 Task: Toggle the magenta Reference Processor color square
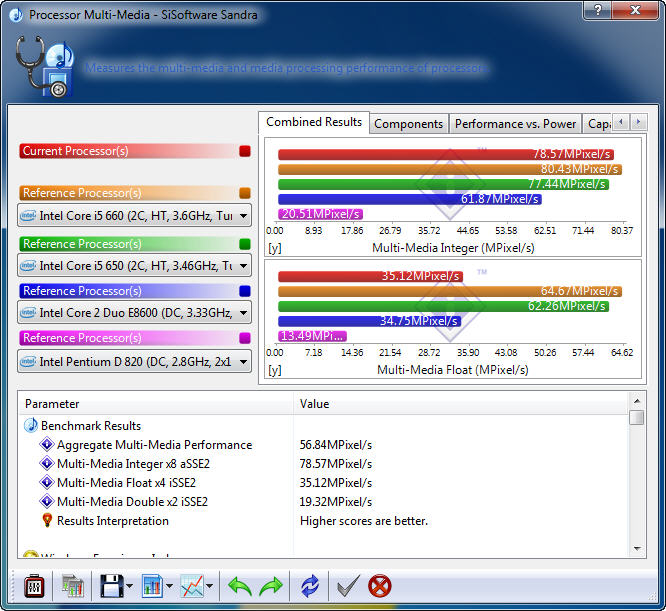coord(245,338)
